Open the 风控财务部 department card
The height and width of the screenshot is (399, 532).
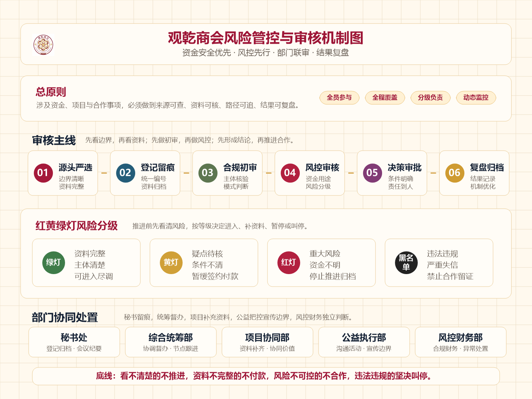click(461, 342)
